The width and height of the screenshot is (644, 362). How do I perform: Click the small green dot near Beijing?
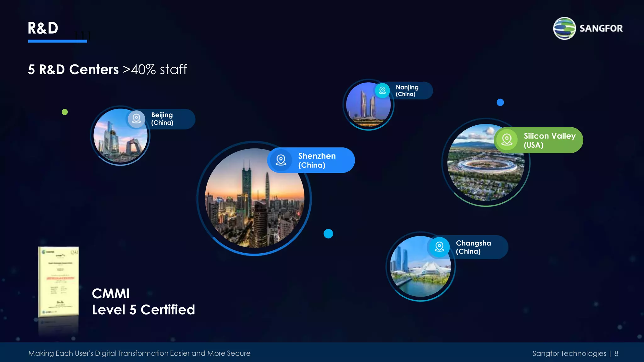(65, 112)
